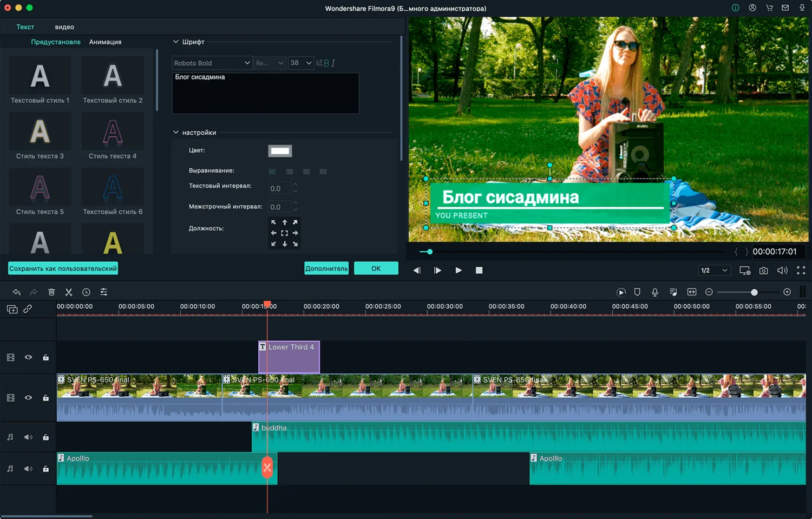Hide the Lower Third 4 track with eye icon
The height and width of the screenshot is (519, 812).
click(x=28, y=357)
